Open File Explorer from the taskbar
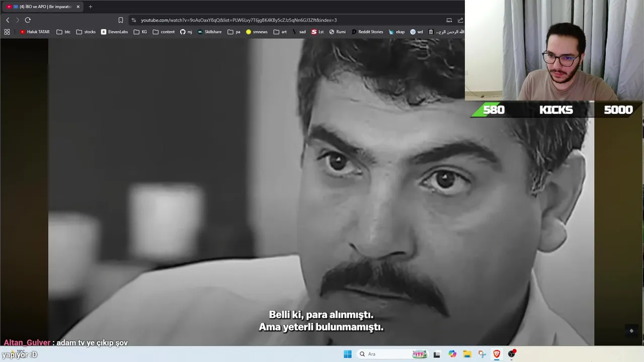 467,354
